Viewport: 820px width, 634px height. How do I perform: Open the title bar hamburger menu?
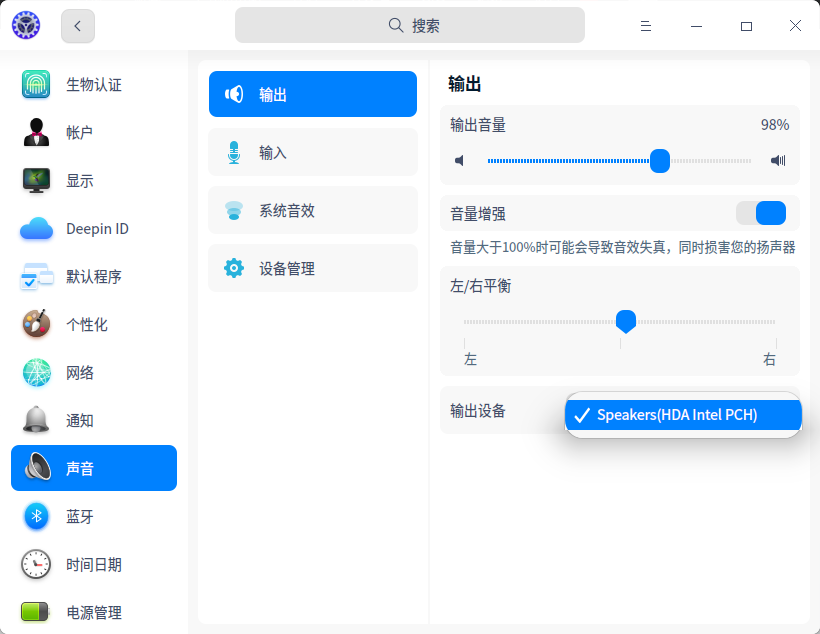646,26
